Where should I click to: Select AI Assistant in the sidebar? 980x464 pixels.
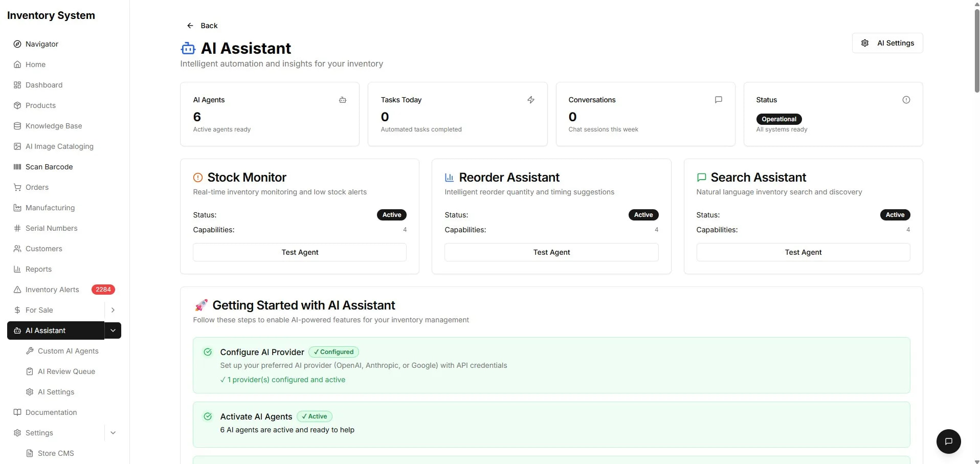tap(56, 330)
